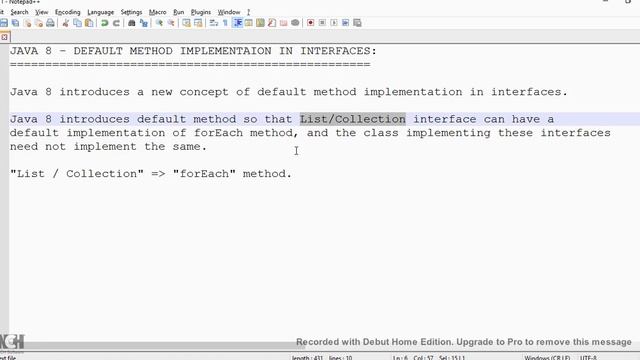Viewport: 640px width, 360px height.
Task: Open the Define Your Language icon
Action: coord(248,23)
